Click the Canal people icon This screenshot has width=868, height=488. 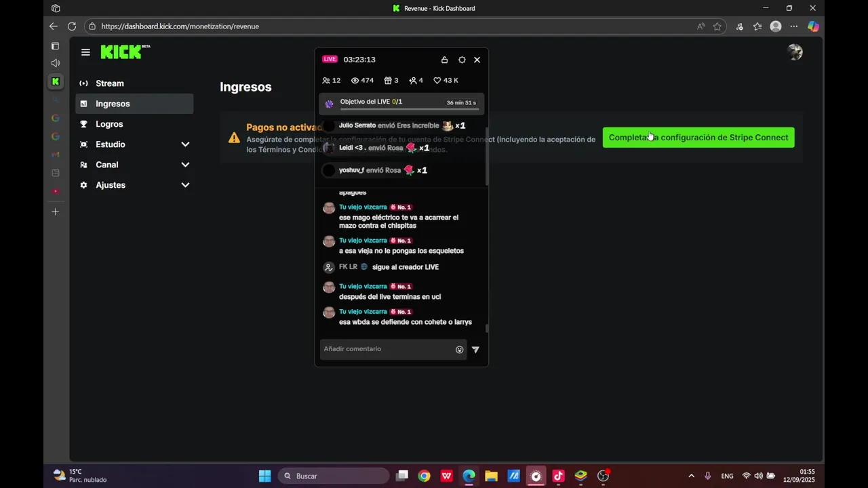[84, 165]
